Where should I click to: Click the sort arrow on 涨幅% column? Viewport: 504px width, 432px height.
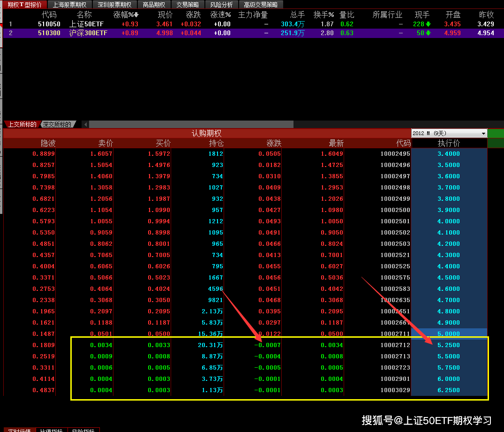pos(136,15)
